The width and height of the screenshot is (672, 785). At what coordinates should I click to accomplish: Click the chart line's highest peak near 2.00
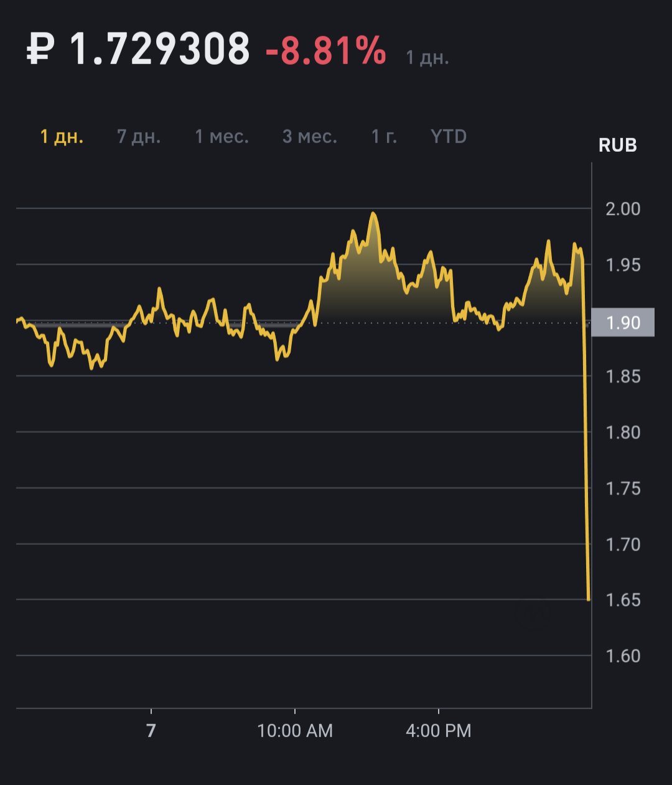tap(373, 214)
